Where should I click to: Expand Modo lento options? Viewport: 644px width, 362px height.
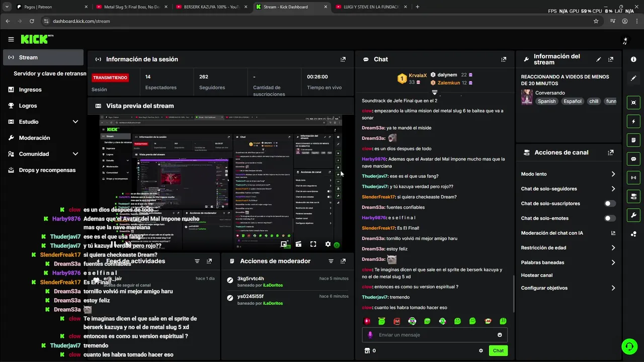[613, 174]
